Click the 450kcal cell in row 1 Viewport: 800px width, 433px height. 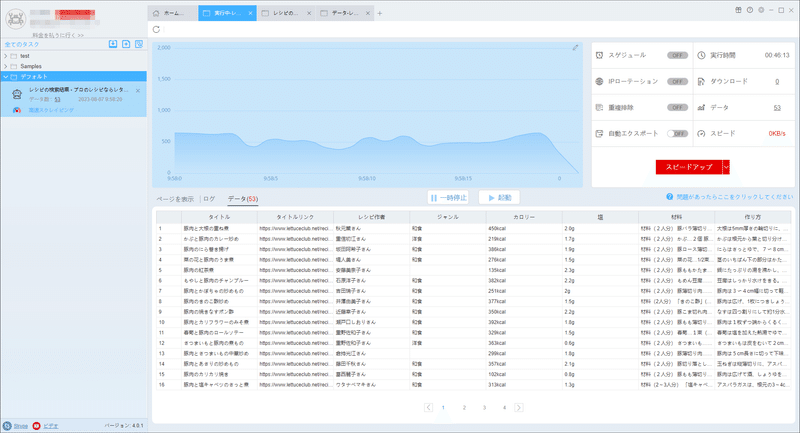point(524,228)
